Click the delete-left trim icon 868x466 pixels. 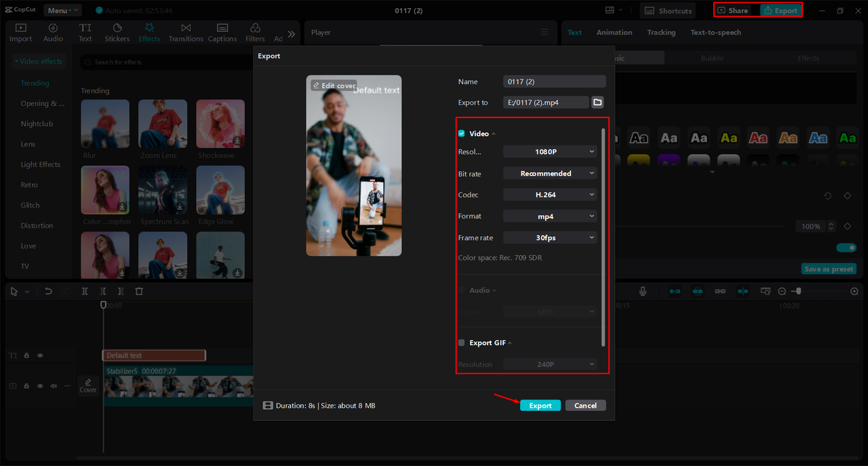click(x=102, y=291)
